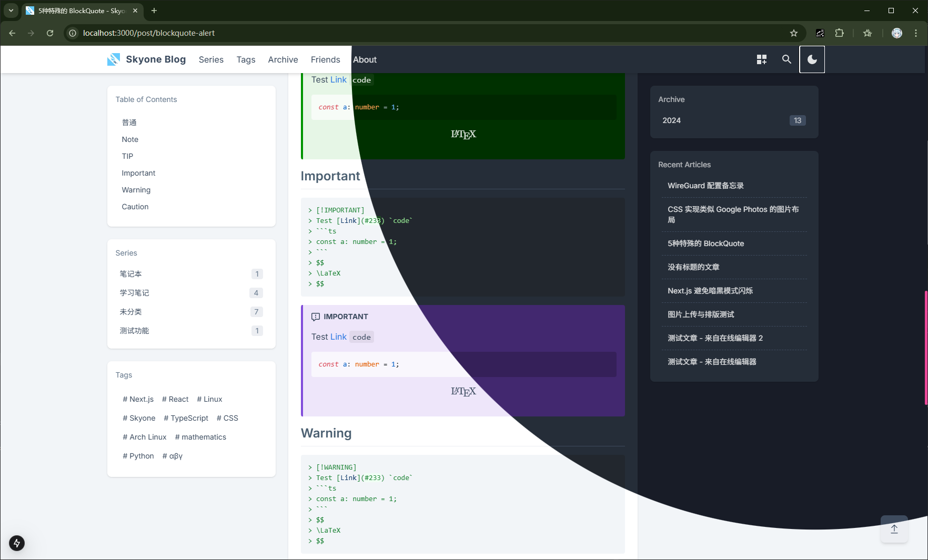The image size is (928, 560).
Task: Open browser extensions puzzle icon
Action: 839,33
